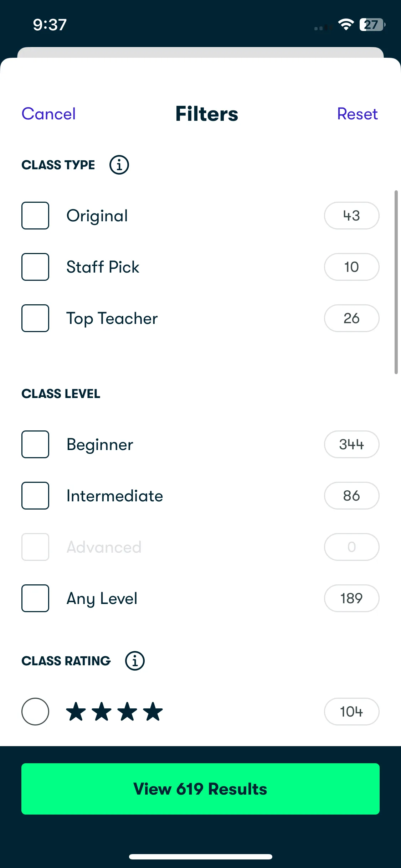Screen dimensions: 401x868
Task: Reset all filters
Action: 358,114
